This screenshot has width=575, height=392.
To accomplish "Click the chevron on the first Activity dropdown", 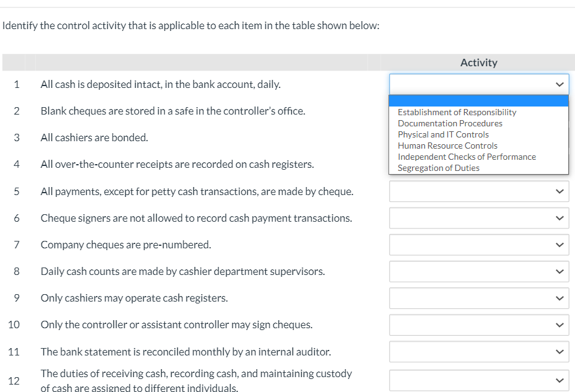I will 560,84.
